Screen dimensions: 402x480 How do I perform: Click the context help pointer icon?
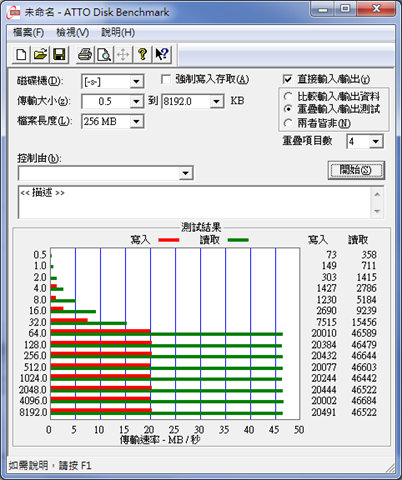[x=162, y=54]
